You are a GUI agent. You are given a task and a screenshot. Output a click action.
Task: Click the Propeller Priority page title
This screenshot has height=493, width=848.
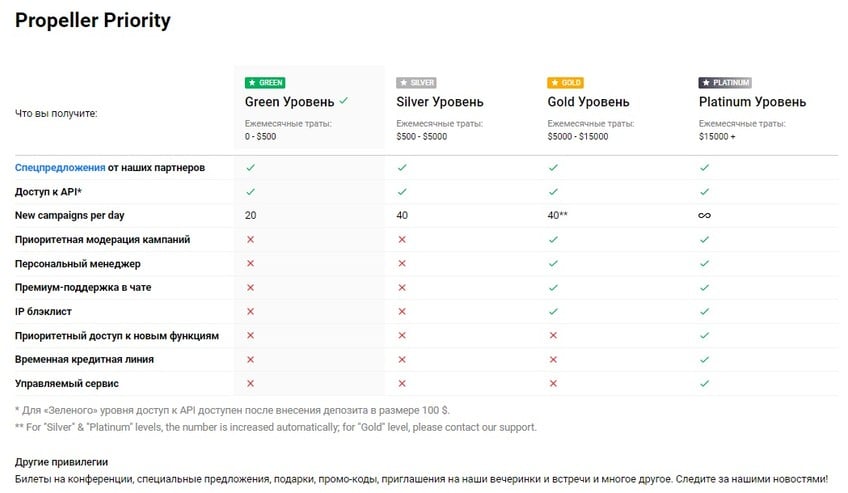93,21
